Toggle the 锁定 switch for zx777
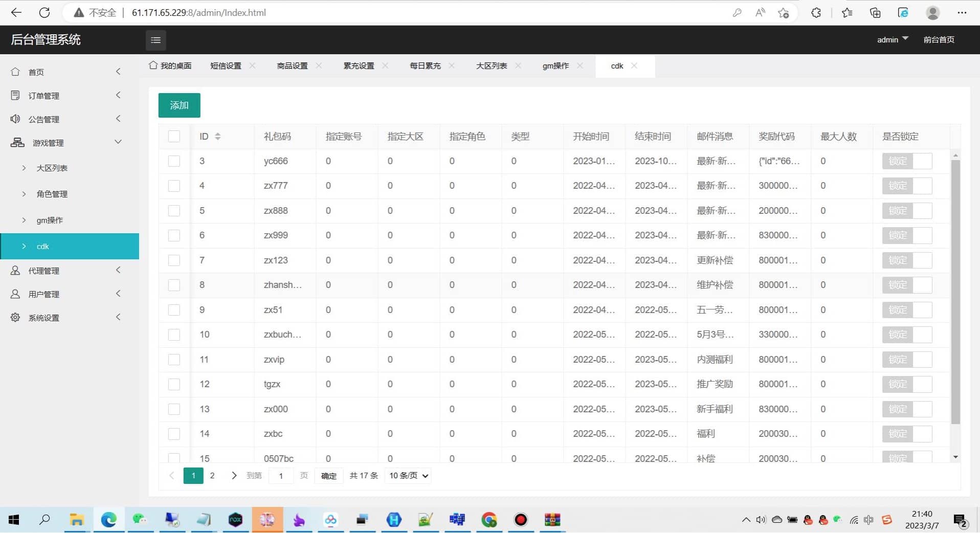This screenshot has height=533, width=980. (906, 186)
